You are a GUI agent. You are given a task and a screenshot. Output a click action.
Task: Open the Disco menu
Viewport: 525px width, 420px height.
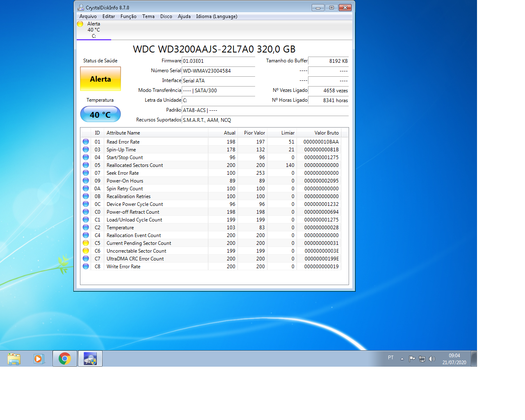coord(166,16)
